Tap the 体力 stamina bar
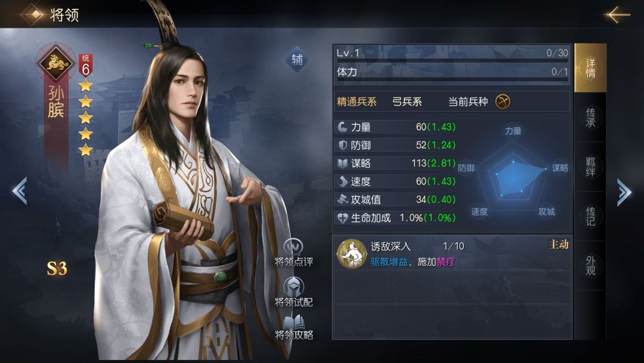 click(452, 73)
